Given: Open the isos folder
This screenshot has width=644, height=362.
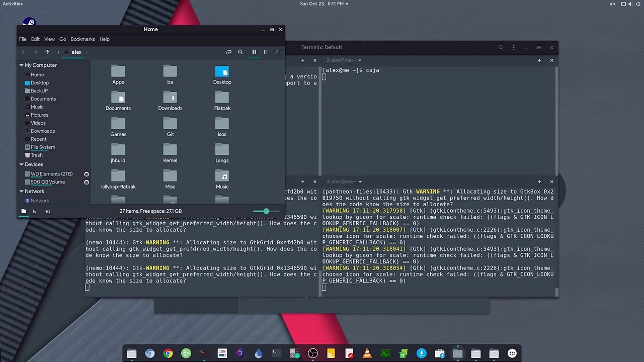Looking at the screenshot, I should click(222, 127).
